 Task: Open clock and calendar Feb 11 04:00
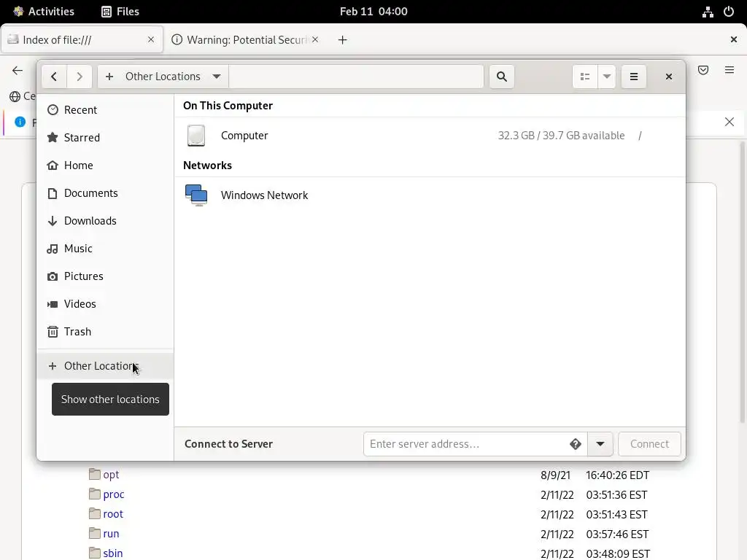[x=373, y=12]
